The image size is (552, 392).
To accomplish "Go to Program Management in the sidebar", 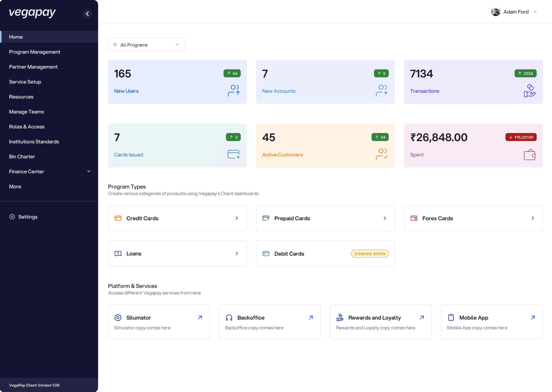I will tap(35, 52).
